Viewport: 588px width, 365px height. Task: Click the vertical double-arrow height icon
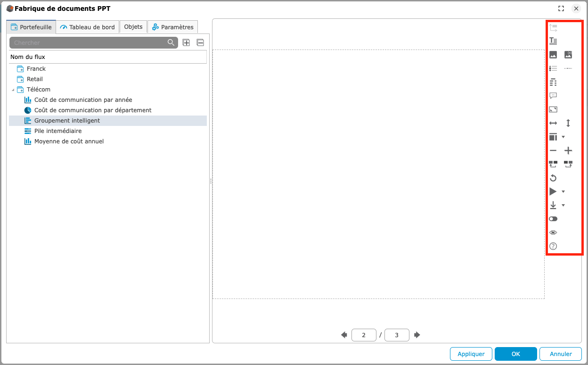coord(568,123)
